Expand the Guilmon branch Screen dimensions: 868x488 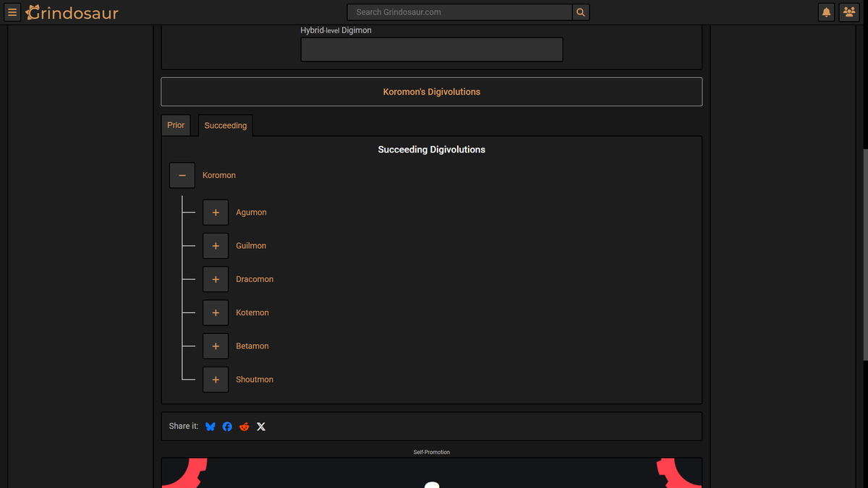[x=216, y=246]
